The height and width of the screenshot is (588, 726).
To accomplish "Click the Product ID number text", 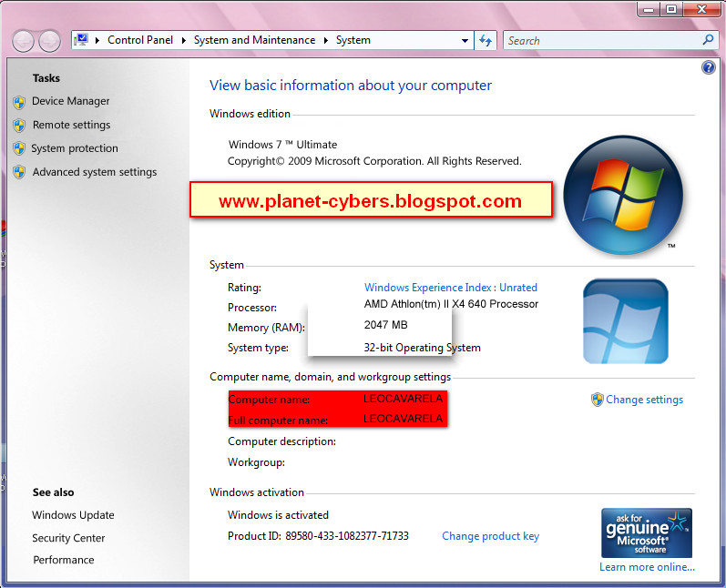I will click(347, 536).
